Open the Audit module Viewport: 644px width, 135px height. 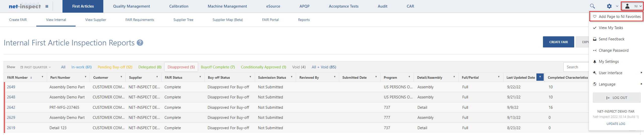[x=382, y=6]
